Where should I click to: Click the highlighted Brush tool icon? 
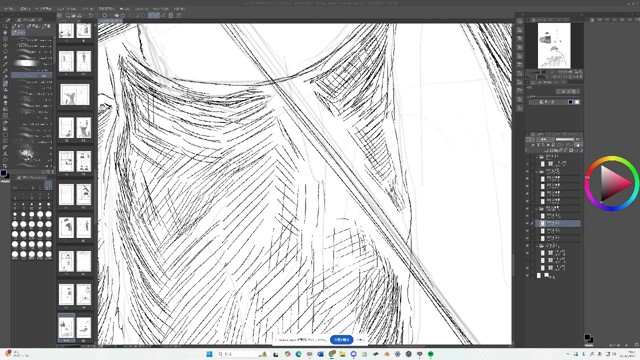click(5, 83)
